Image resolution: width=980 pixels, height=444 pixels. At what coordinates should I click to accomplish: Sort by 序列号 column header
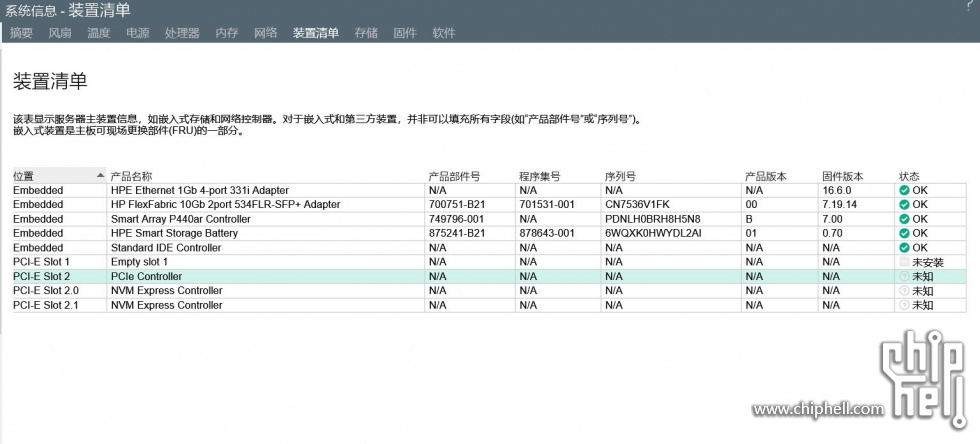(620, 176)
